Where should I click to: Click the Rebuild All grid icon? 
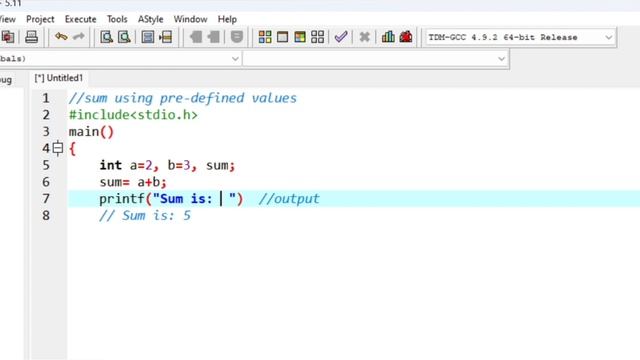tap(317, 37)
